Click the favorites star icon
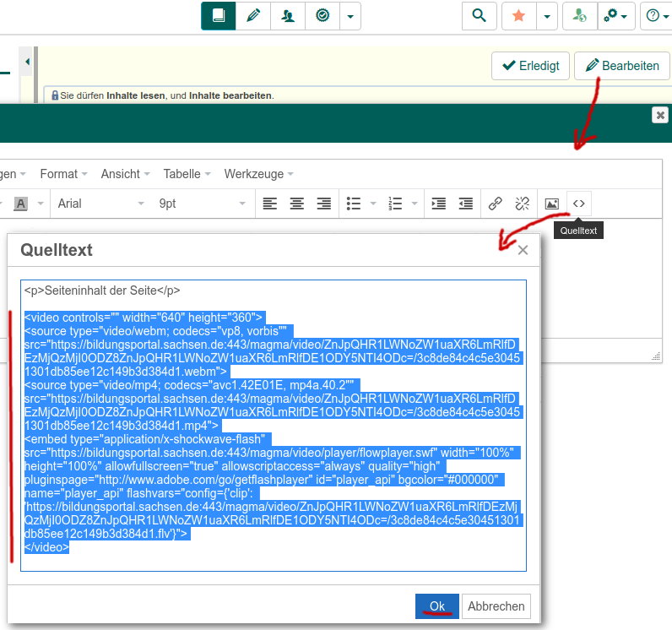The image size is (672, 630). (x=519, y=15)
